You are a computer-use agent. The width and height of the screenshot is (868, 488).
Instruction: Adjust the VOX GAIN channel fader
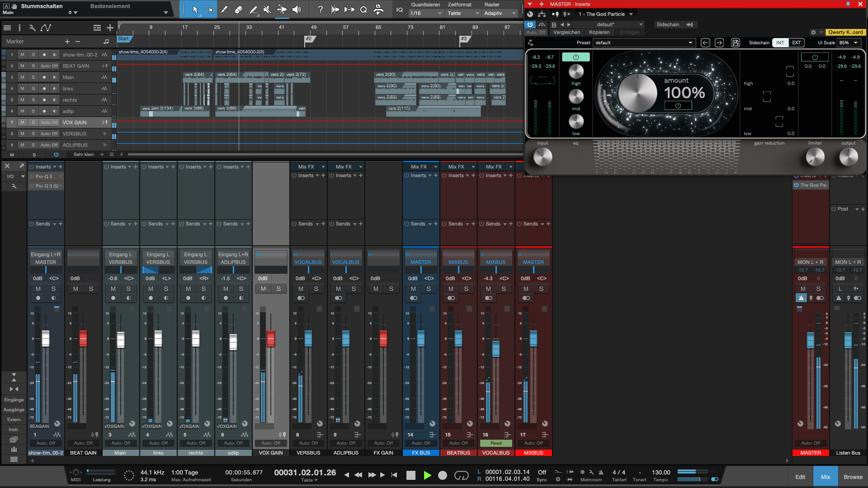(270, 338)
